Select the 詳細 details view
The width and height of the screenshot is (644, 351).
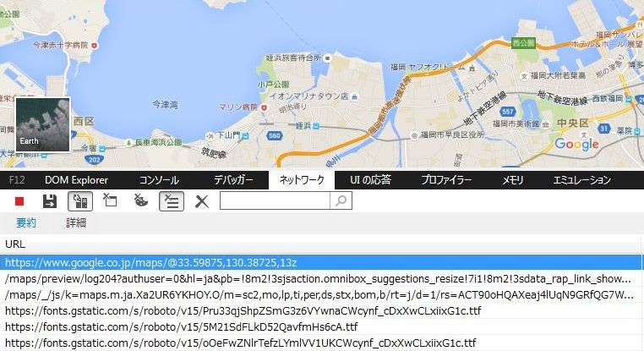click(x=76, y=222)
